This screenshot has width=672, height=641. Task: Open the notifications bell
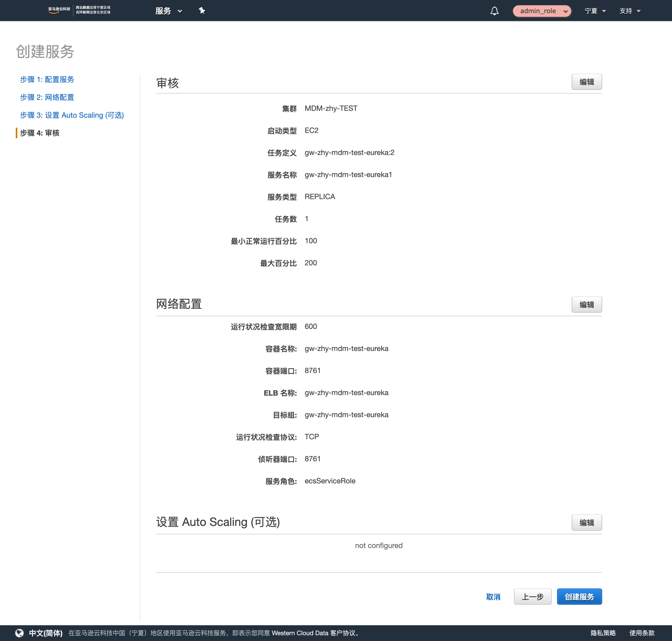point(494,11)
